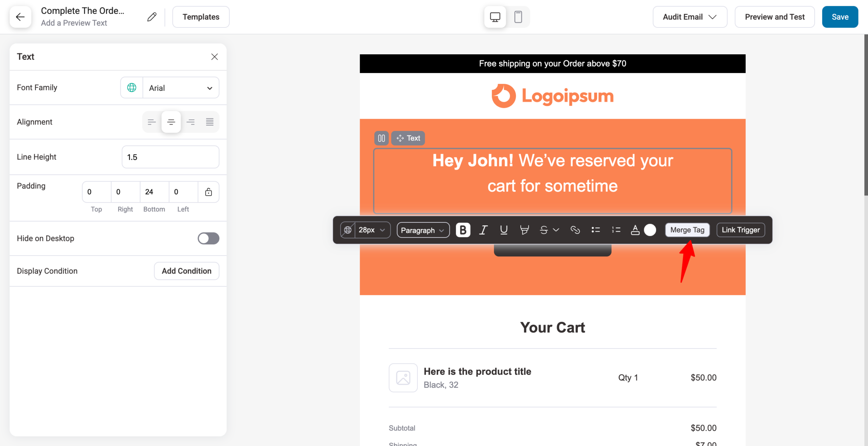Click the pencil edit title icon

click(x=152, y=17)
